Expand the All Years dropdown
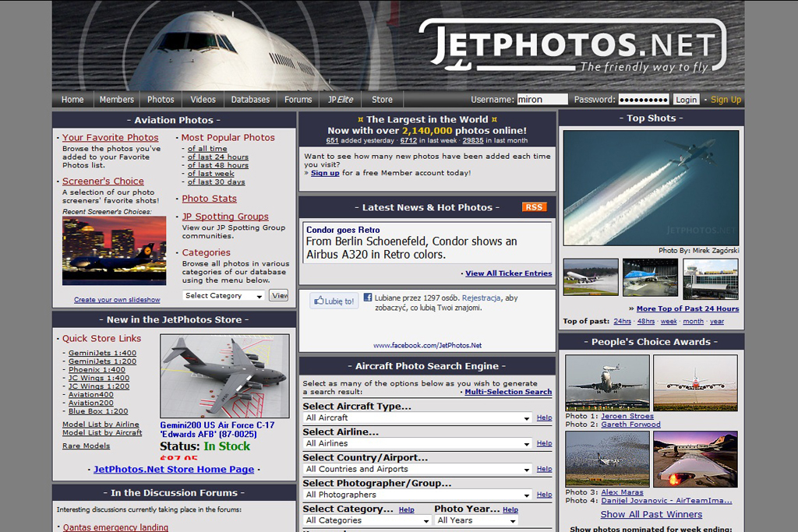 [477, 520]
